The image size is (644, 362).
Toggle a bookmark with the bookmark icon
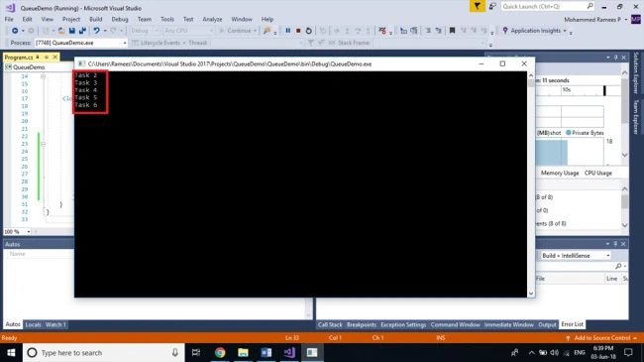click(x=452, y=31)
